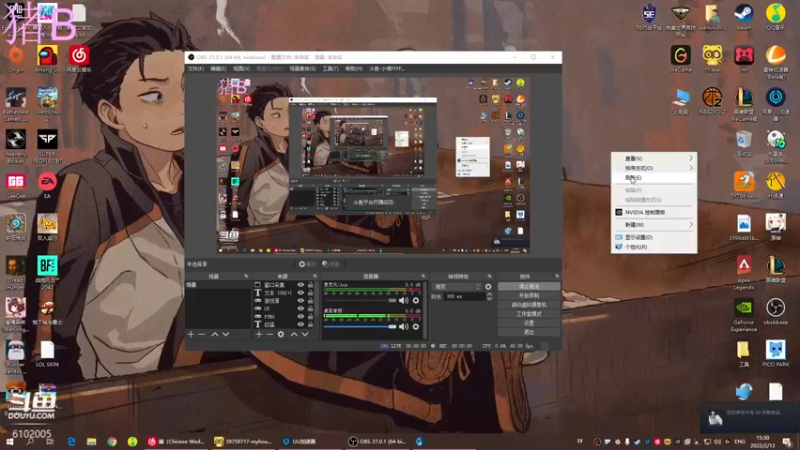Remove the selected scene with minus icon
Viewport: 800px width, 450px height.
click(202, 334)
